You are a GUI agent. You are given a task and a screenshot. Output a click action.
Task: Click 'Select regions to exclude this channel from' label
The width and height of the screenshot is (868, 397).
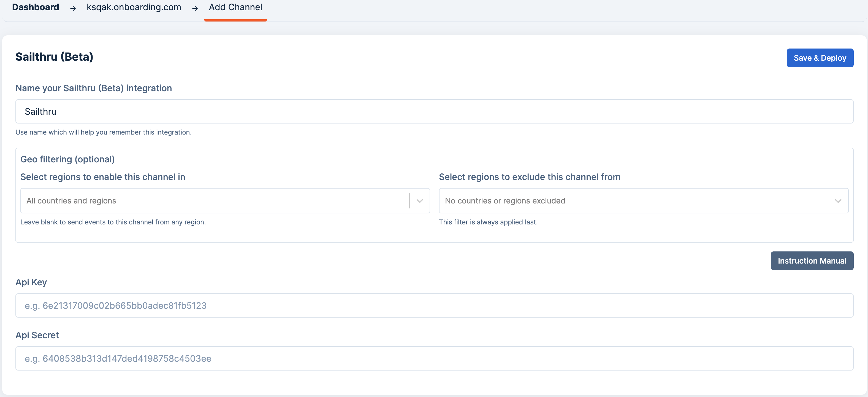pyautogui.click(x=529, y=177)
